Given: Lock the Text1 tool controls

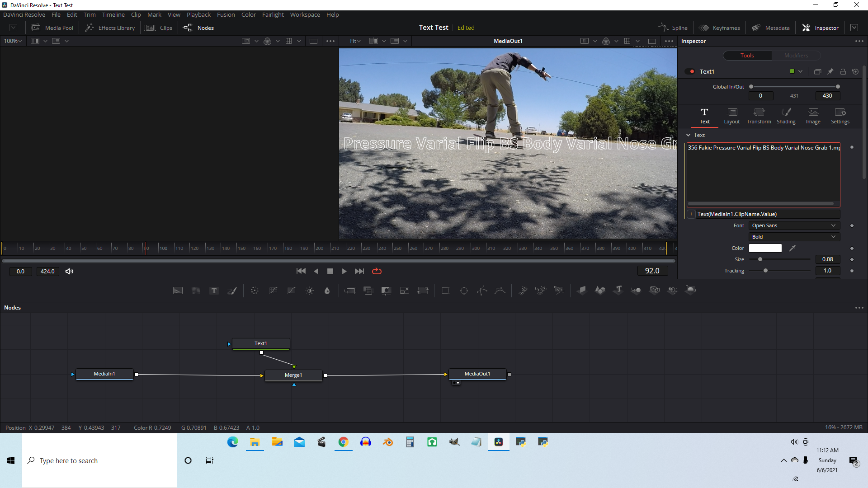Looking at the screenshot, I should pos(843,71).
